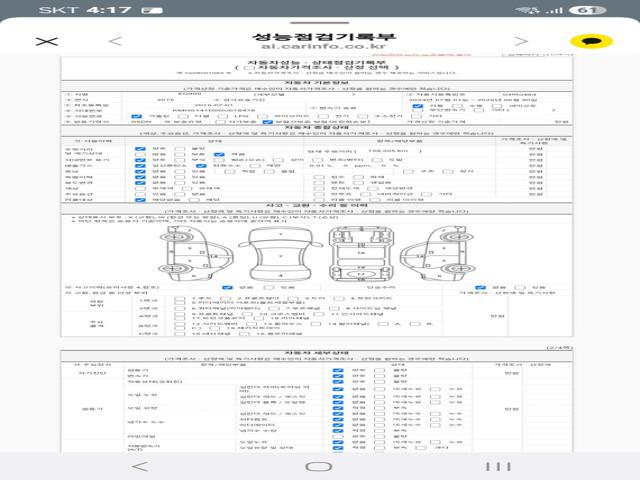Tap the Android home navigation button
This screenshot has width=640, height=480.
(318, 466)
